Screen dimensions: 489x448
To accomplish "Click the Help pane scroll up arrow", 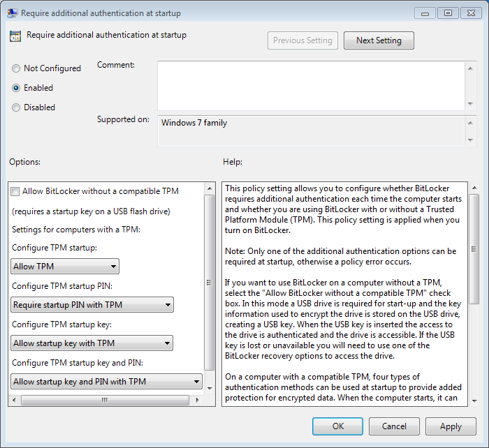I will tap(474, 188).
